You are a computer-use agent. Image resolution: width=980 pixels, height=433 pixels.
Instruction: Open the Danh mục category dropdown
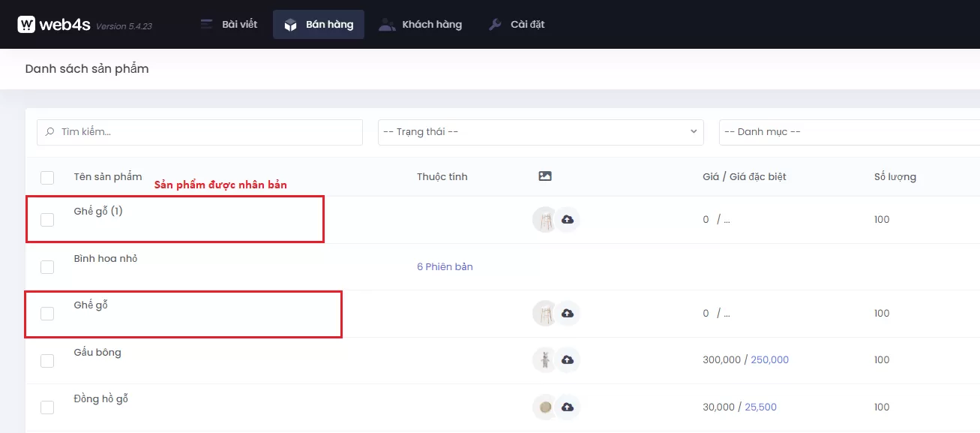pos(847,132)
